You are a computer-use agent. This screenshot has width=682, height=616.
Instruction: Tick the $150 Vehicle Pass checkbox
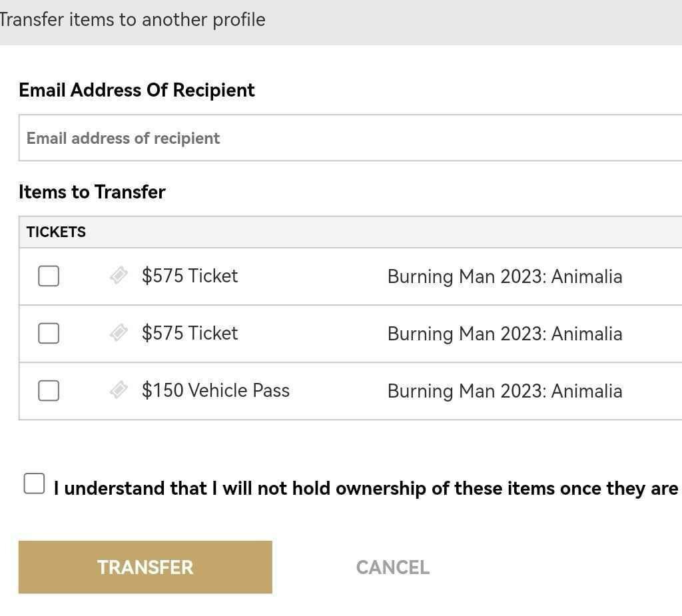(x=49, y=390)
